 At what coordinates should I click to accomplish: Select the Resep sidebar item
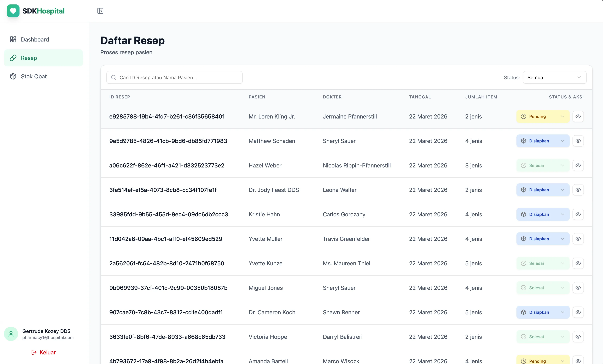click(29, 58)
